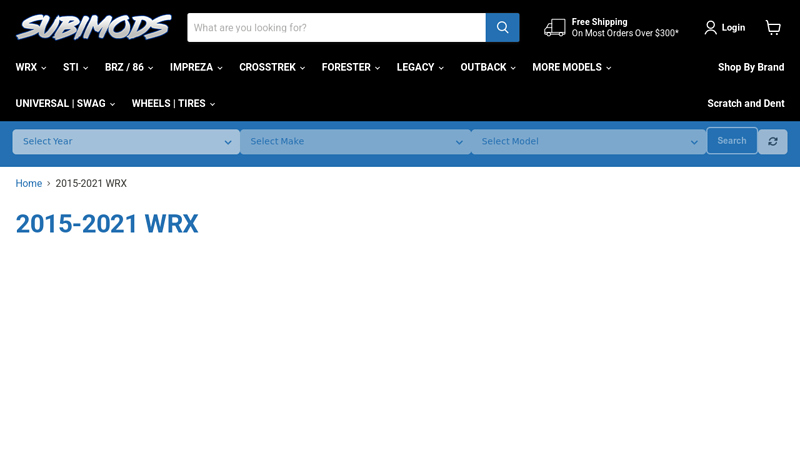Open the CROSSTREK menu

coord(272,67)
